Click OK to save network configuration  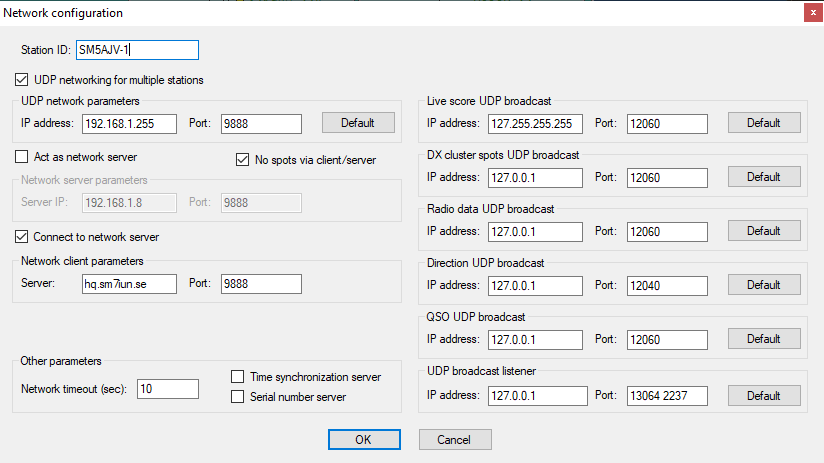(x=364, y=439)
